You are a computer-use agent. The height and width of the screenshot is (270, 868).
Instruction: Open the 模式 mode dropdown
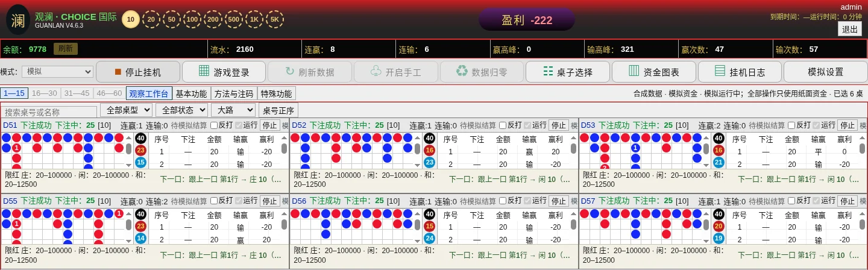(x=57, y=72)
